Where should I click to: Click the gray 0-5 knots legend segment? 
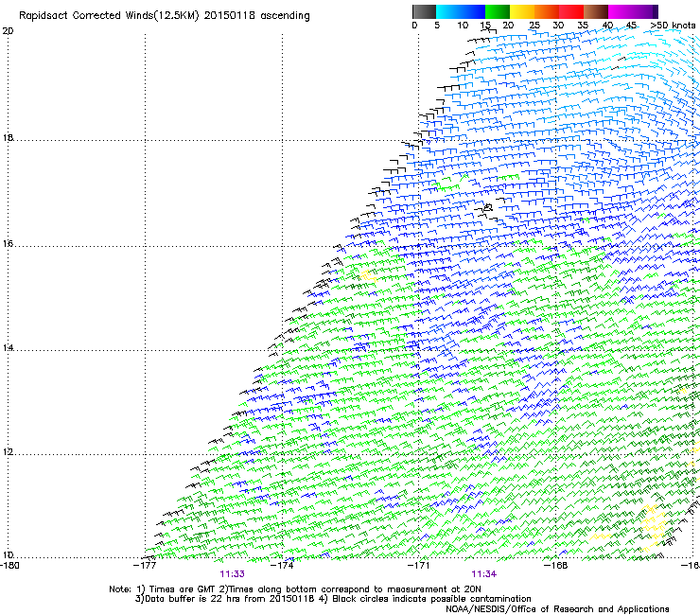click(x=424, y=11)
